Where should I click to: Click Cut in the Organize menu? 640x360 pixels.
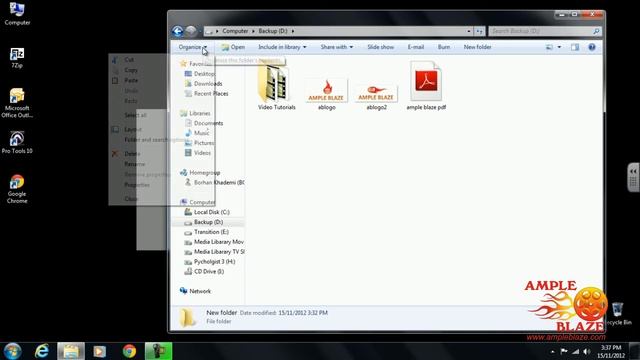[129, 60]
